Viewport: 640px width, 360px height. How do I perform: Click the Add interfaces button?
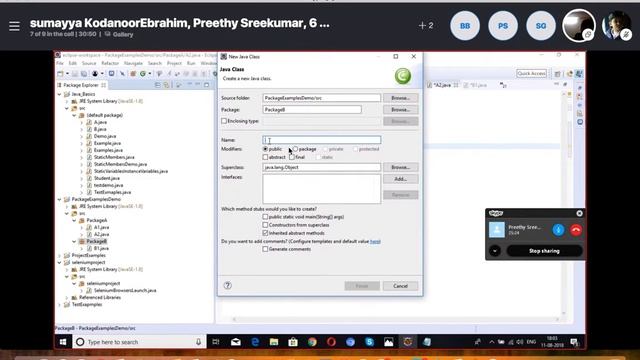click(x=400, y=179)
